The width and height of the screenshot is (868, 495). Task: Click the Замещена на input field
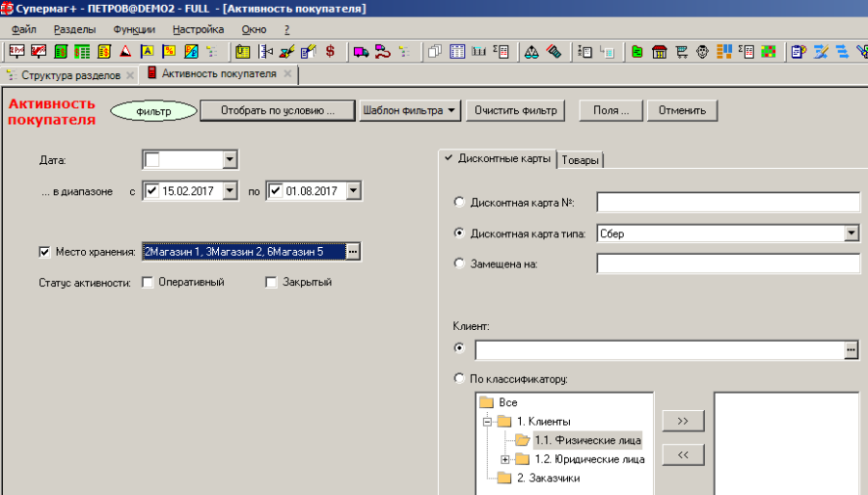(x=728, y=263)
